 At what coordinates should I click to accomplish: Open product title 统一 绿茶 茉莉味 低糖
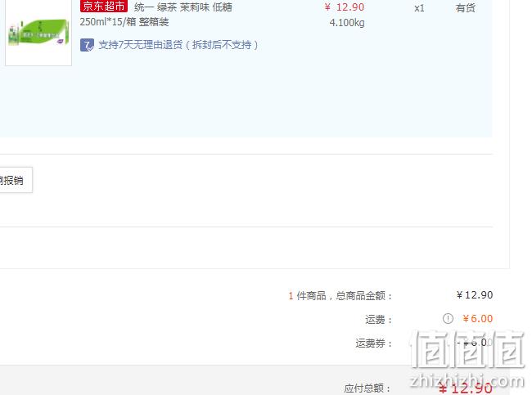183,7
